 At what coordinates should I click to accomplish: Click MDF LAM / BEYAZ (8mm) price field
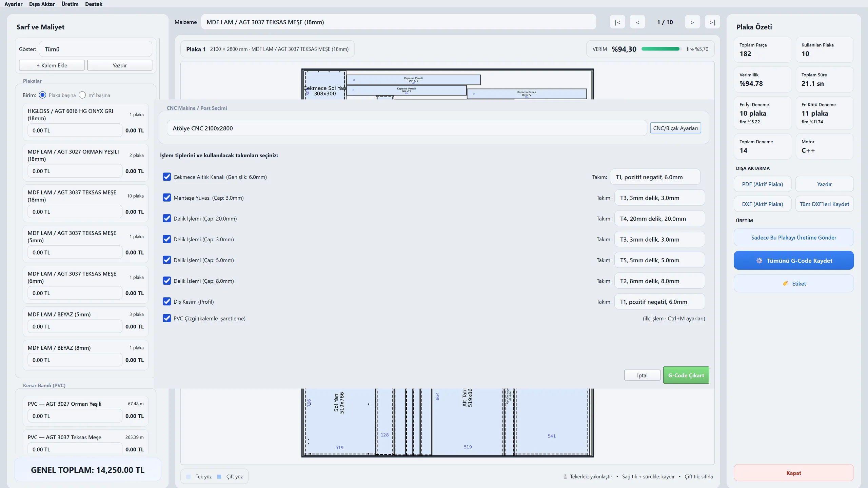[x=75, y=360]
